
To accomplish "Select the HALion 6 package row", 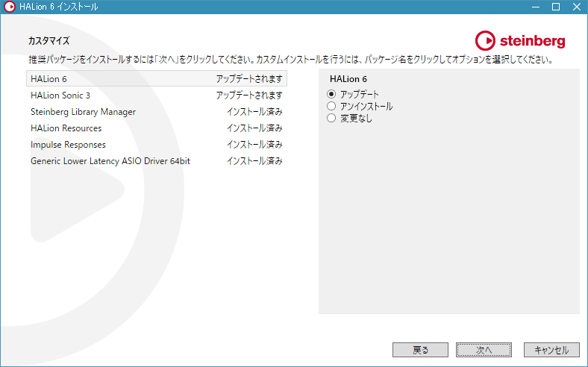I will pyautogui.click(x=157, y=79).
